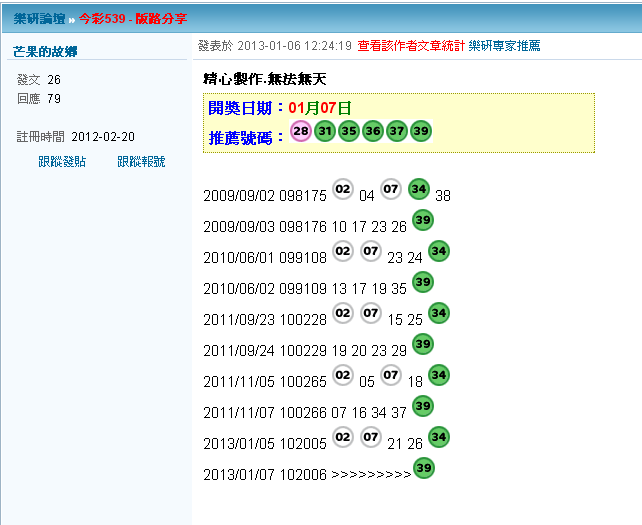The width and height of the screenshot is (642, 525).
Task: Click the green 39 ball in the 2013/01/07 row
Action: tap(424, 467)
